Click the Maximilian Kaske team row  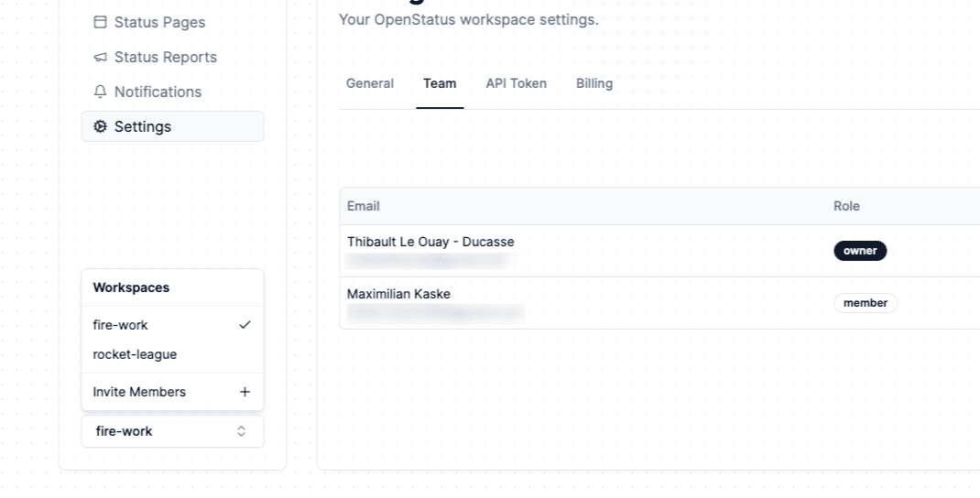586,303
